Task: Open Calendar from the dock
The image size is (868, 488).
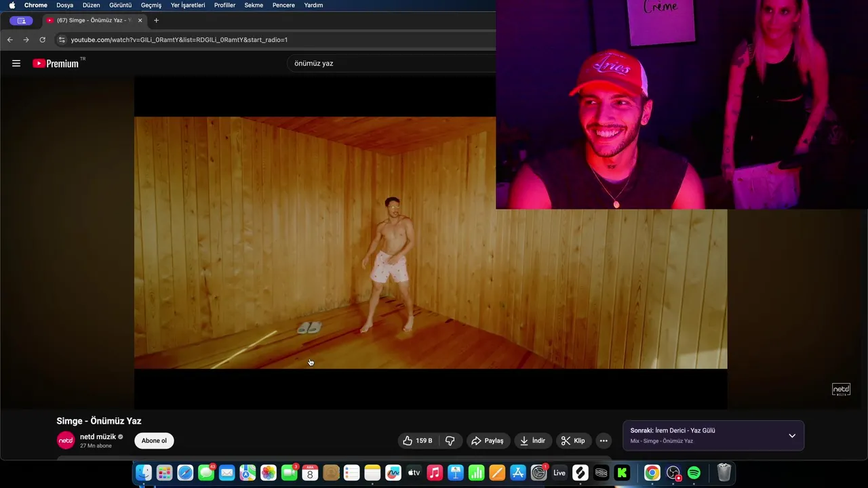Action: 310,472
